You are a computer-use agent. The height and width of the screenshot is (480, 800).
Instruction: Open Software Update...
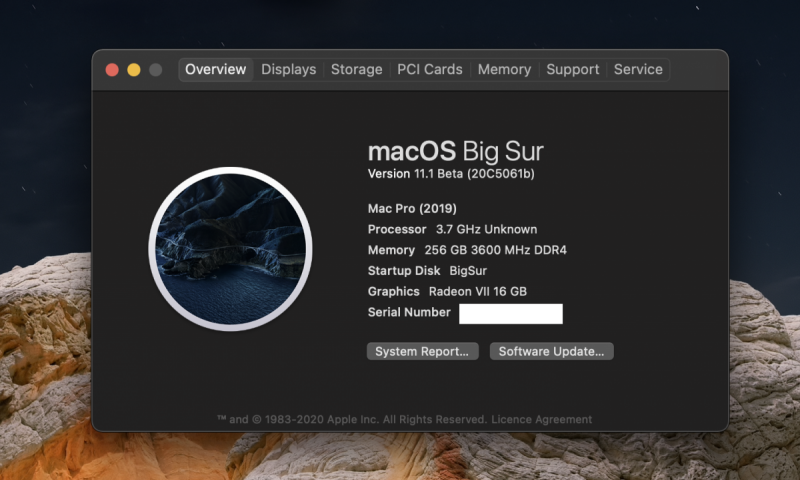pyautogui.click(x=552, y=351)
